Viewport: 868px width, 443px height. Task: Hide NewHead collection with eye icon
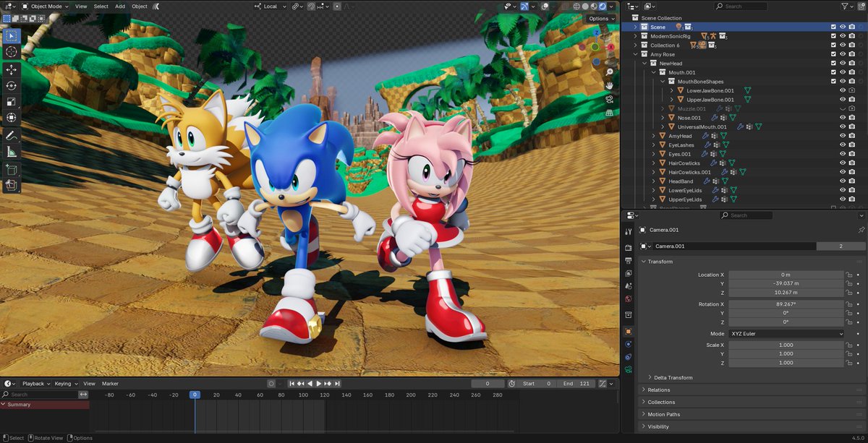click(843, 63)
